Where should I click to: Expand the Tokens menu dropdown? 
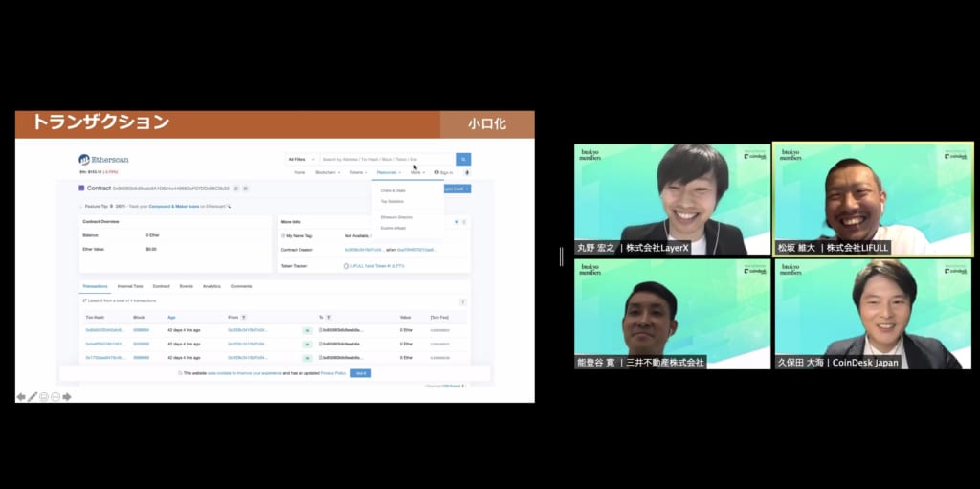click(x=358, y=172)
